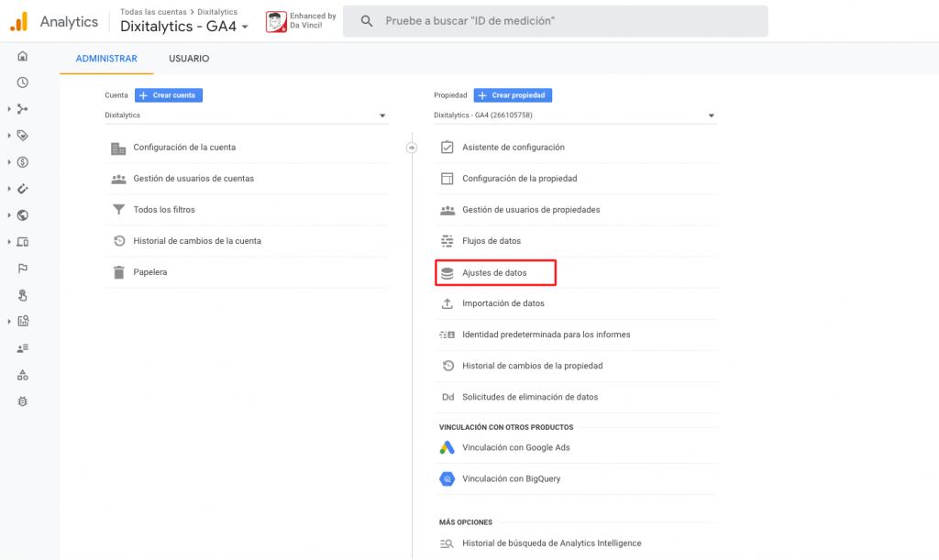Click the Enhanced by Da Vinci extension icon

277,22
